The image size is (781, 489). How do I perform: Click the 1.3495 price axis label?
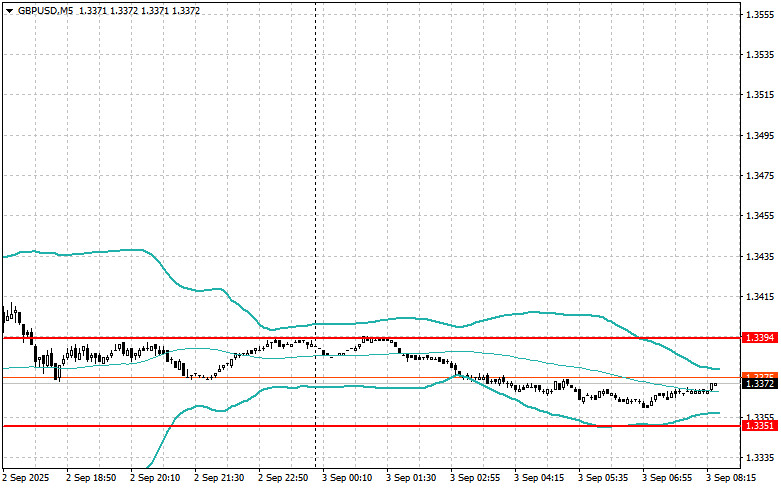tap(760, 135)
